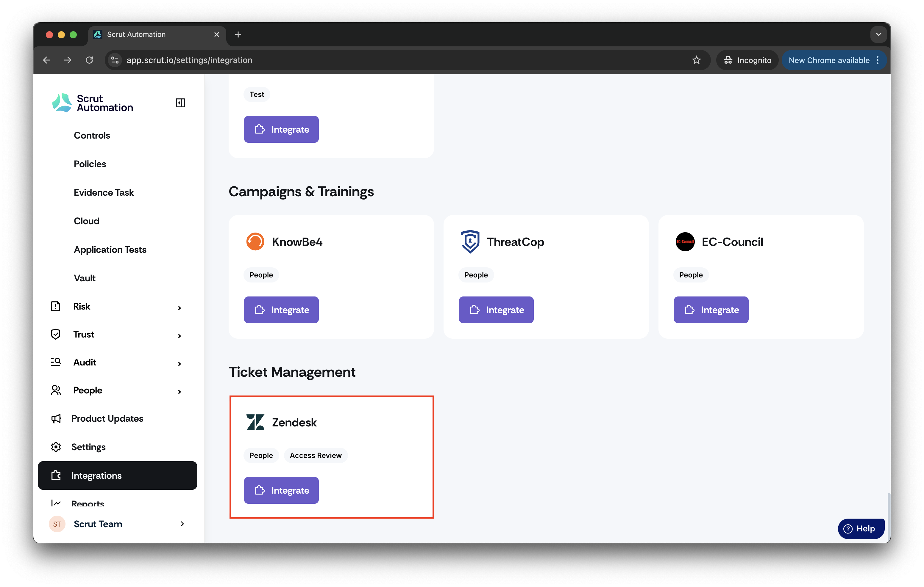
Task: Click the Scrut Automation logo
Action: click(x=93, y=103)
